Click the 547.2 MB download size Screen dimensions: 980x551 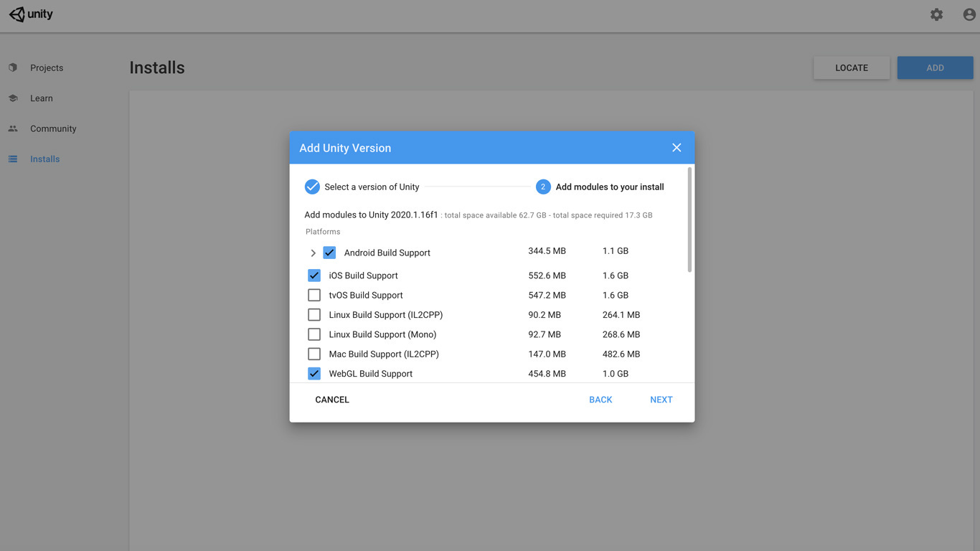pos(547,295)
